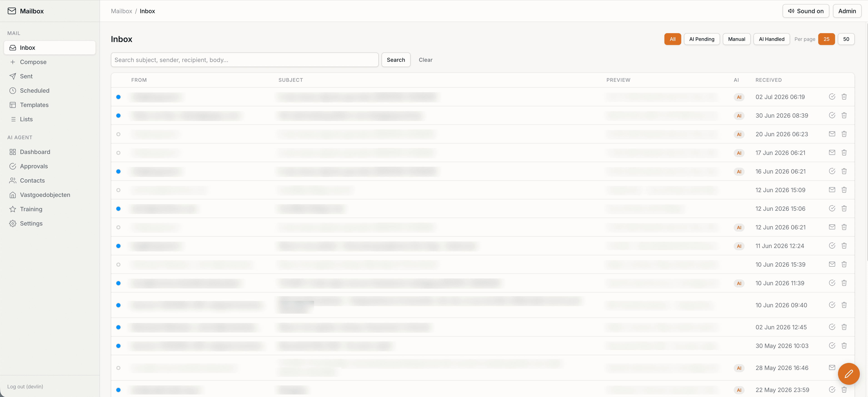This screenshot has width=868, height=397.
Task: Click the Search button
Action: click(396, 60)
